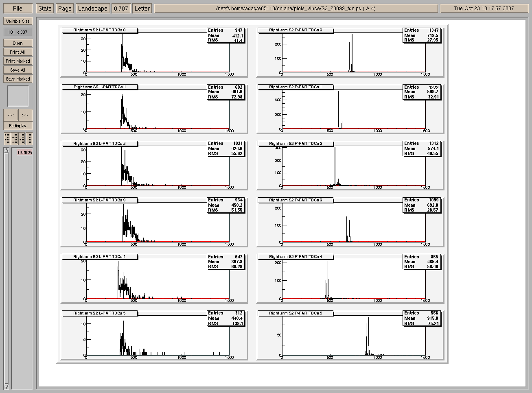
Task: Click the mark even pages icon
Action: (14, 138)
